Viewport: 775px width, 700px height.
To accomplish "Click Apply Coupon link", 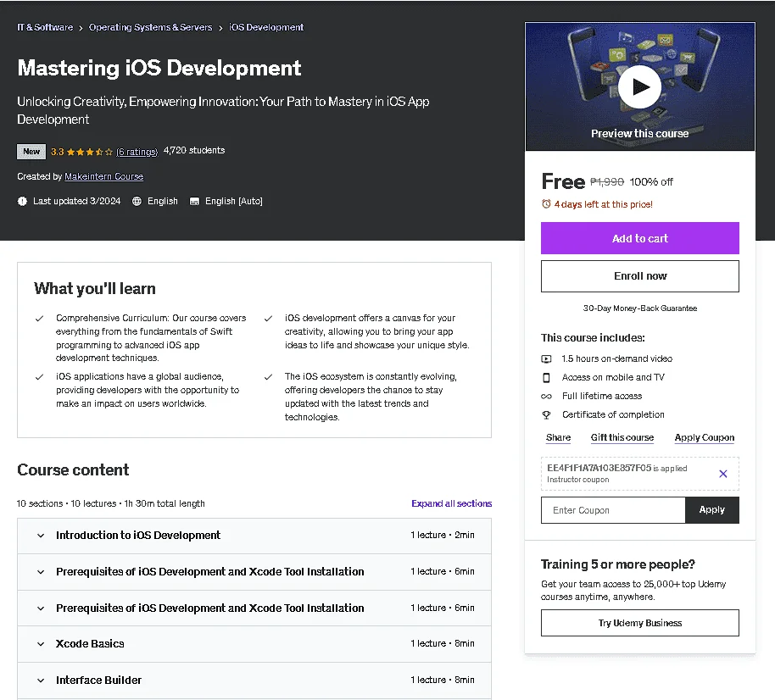I will (x=705, y=437).
